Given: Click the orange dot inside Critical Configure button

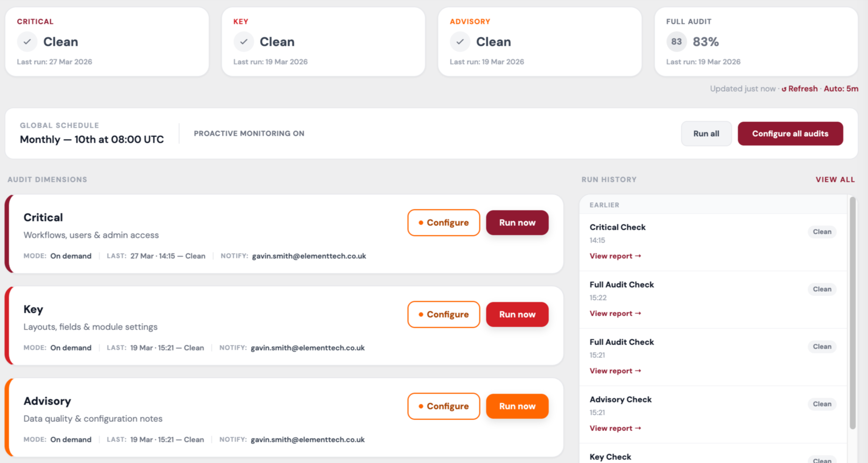Looking at the screenshot, I should pos(421,222).
